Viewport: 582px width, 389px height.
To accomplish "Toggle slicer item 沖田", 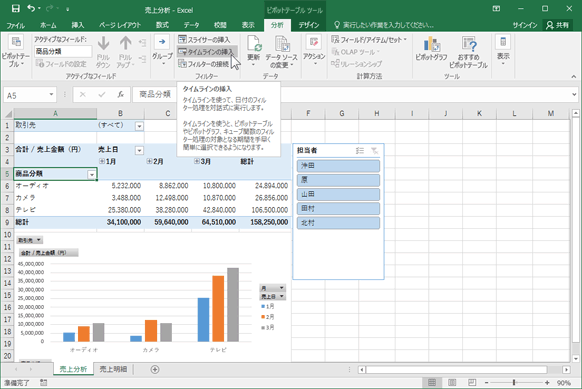I will 338,166.
